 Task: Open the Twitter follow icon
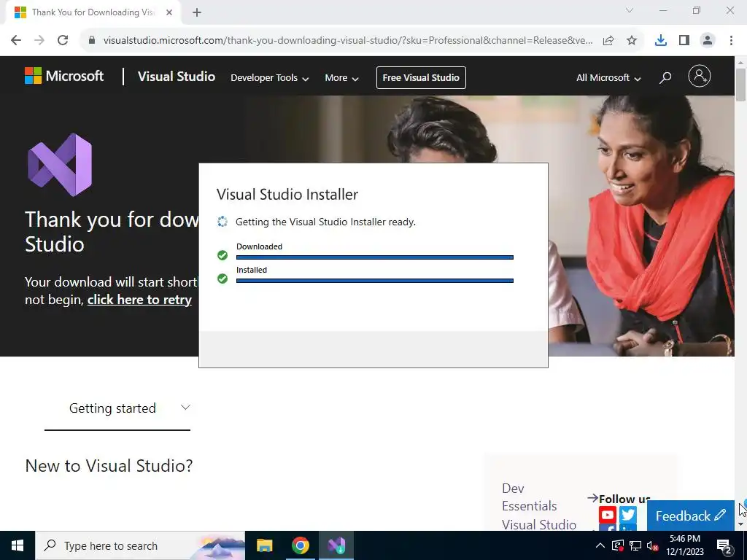pos(628,515)
